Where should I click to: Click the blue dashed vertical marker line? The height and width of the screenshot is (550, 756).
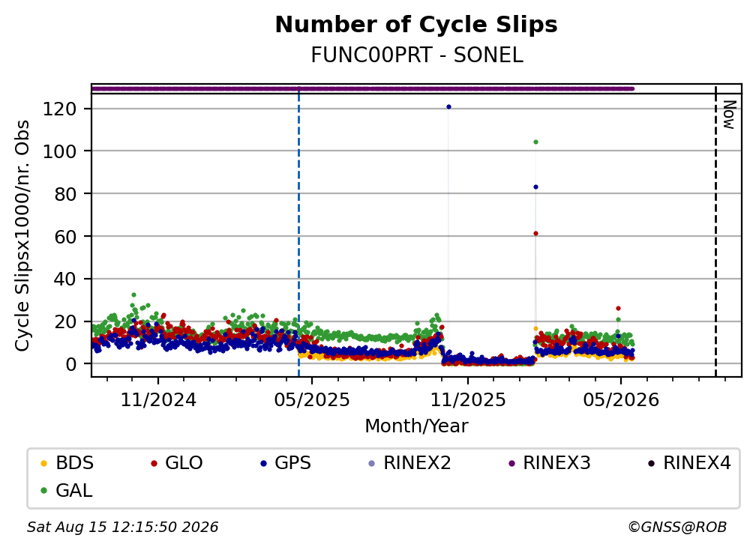299,232
